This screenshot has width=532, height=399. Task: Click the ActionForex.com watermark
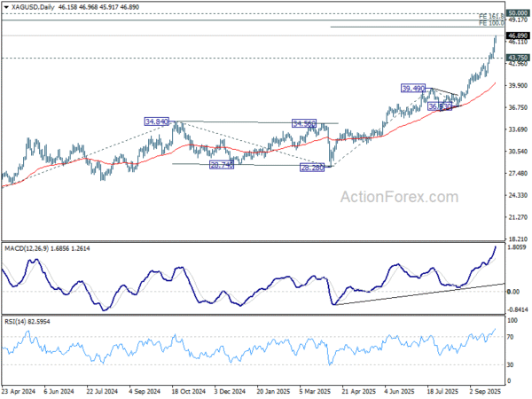coord(399,197)
